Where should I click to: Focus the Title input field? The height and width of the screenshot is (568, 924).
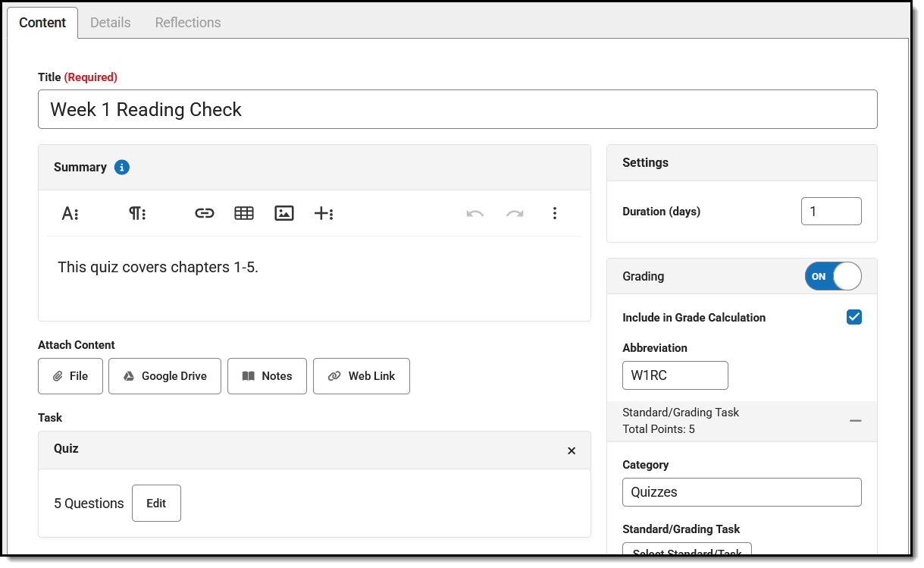pyautogui.click(x=458, y=109)
